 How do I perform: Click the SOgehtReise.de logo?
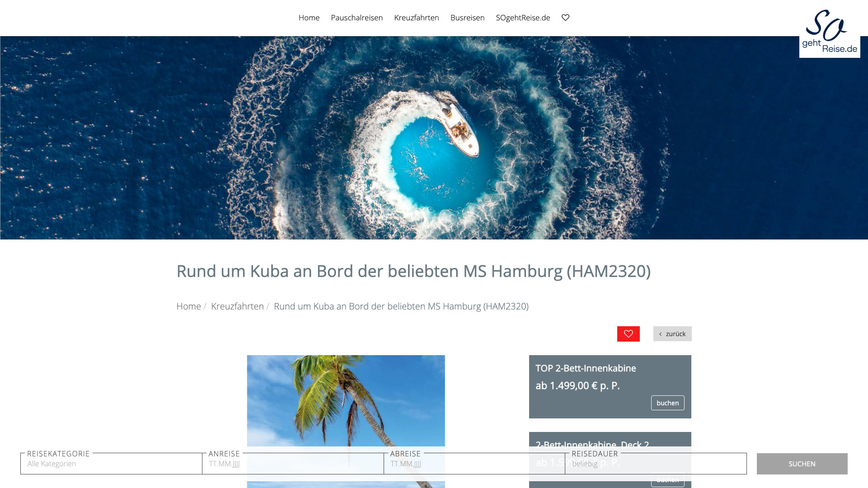[830, 32]
